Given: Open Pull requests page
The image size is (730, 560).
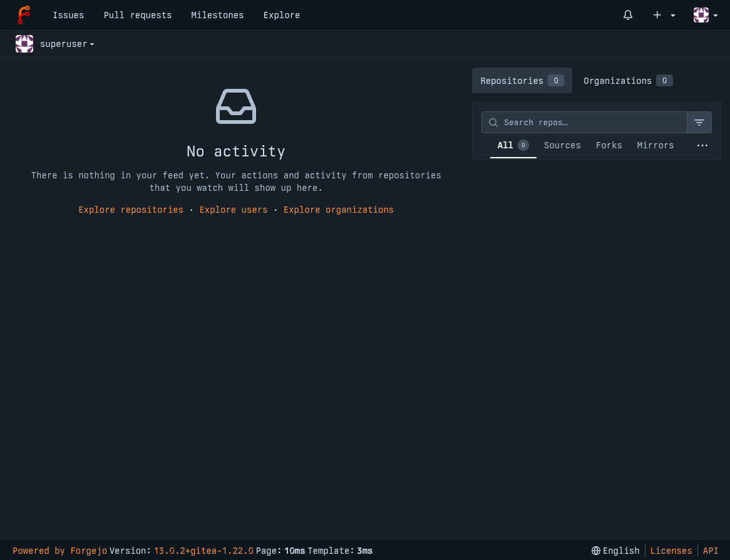Looking at the screenshot, I should tap(138, 15).
